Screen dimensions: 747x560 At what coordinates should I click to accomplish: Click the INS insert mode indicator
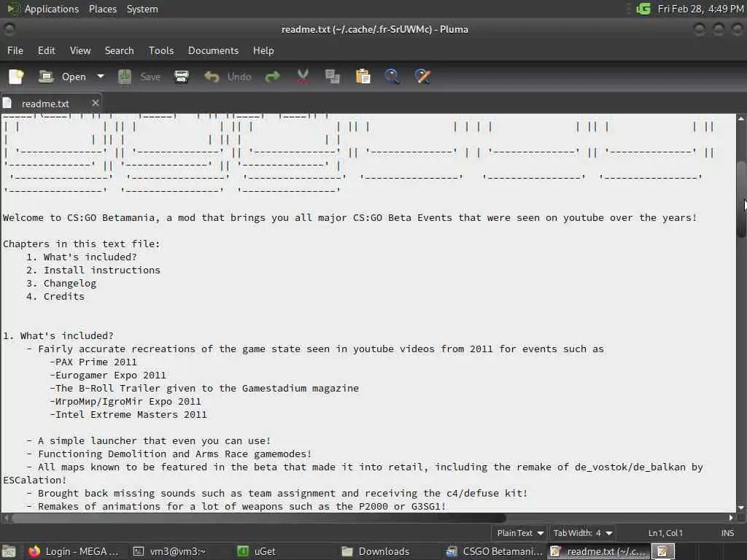727,533
